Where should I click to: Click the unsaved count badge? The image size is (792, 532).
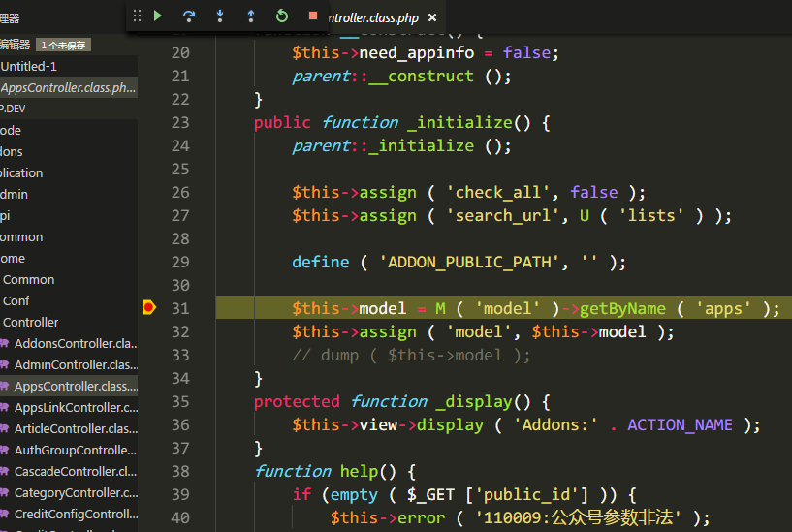(63, 45)
